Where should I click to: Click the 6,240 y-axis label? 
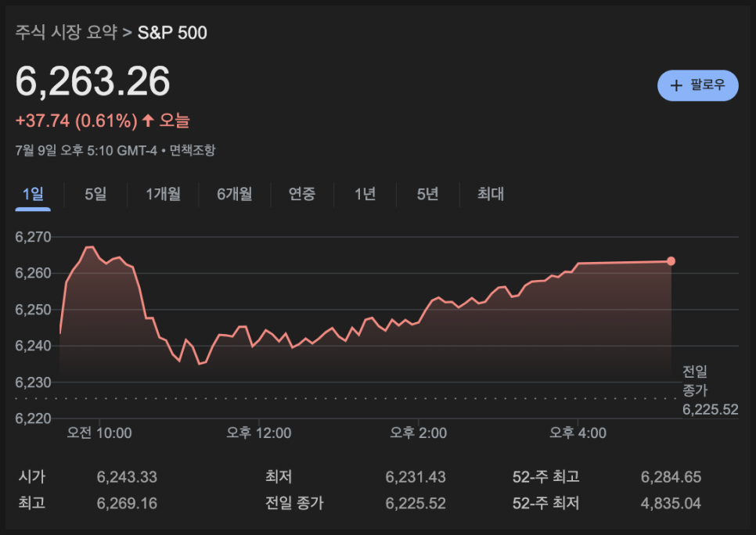pos(33,346)
